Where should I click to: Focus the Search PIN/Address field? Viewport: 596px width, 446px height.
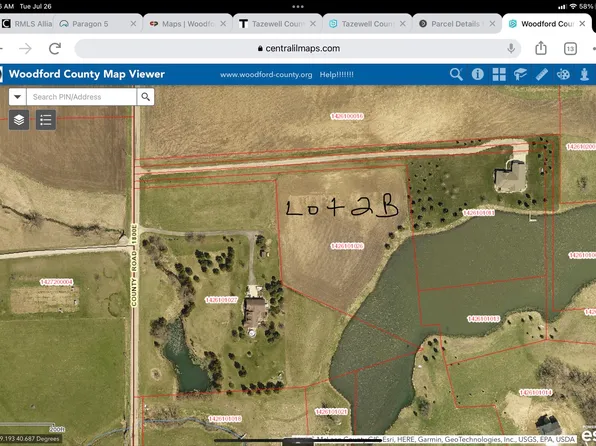coord(81,97)
